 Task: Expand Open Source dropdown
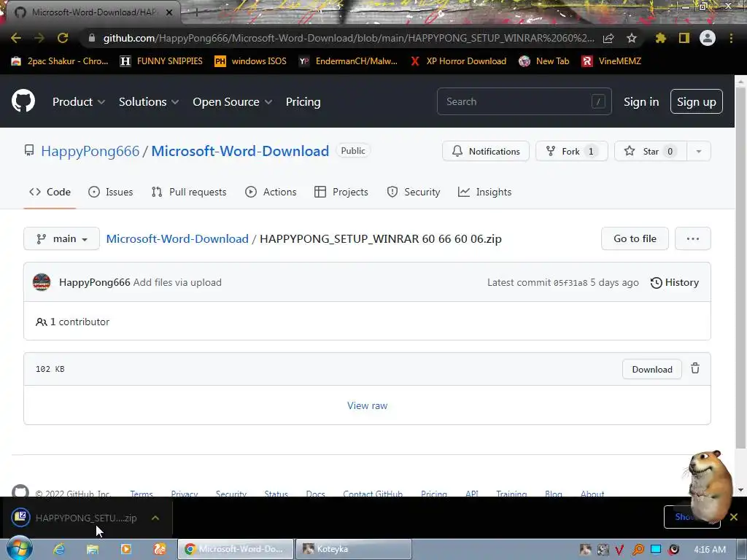tap(233, 102)
